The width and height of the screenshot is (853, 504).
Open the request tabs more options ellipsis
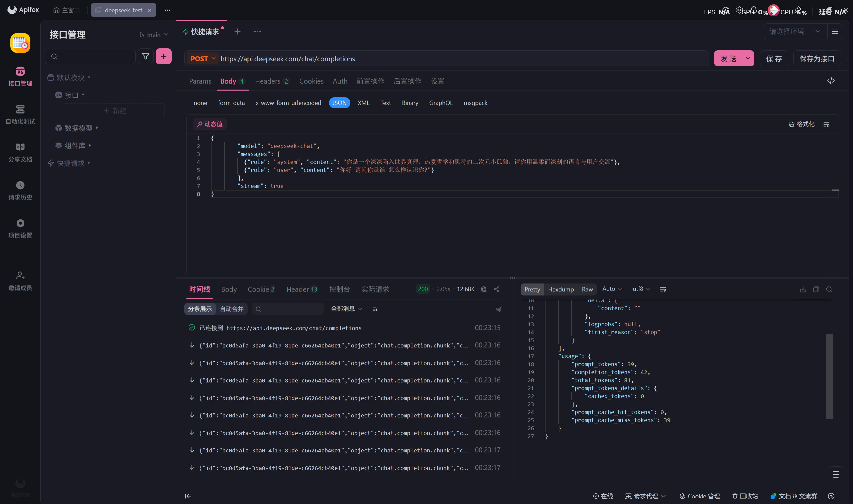coord(257,32)
